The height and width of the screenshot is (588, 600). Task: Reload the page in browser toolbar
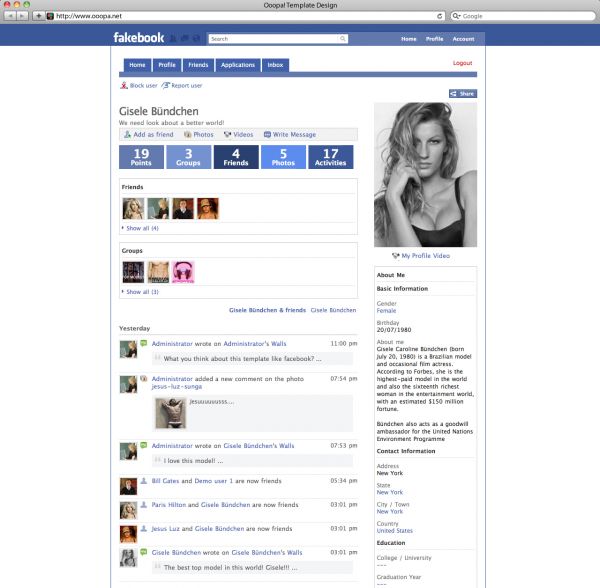(440, 16)
